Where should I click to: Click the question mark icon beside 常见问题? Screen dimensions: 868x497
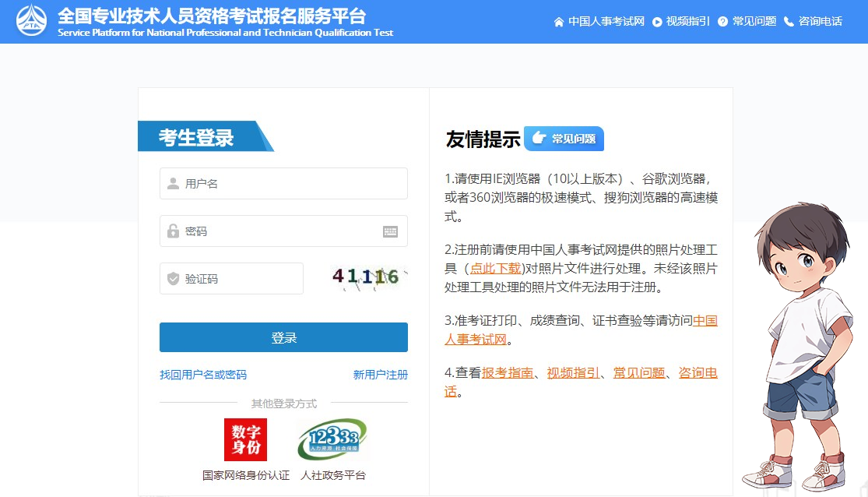click(725, 22)
